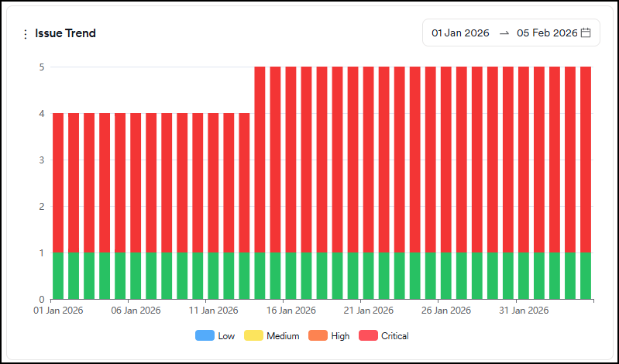Image resolution: width=619 pixels, height=364 pixels.
Task: Toggle the Low series legend icon
Action: [x=205, y=336]
